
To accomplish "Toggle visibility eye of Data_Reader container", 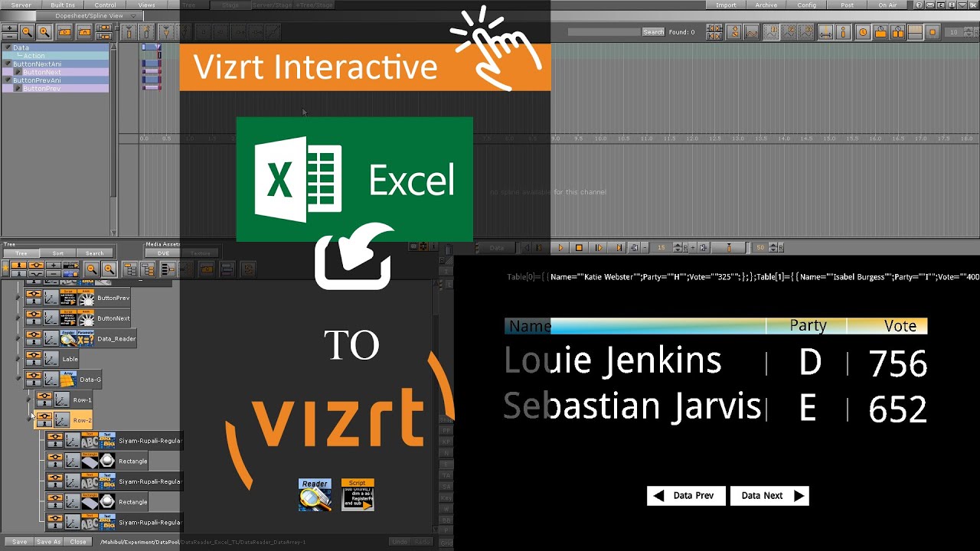I will (x=34, y=335).
